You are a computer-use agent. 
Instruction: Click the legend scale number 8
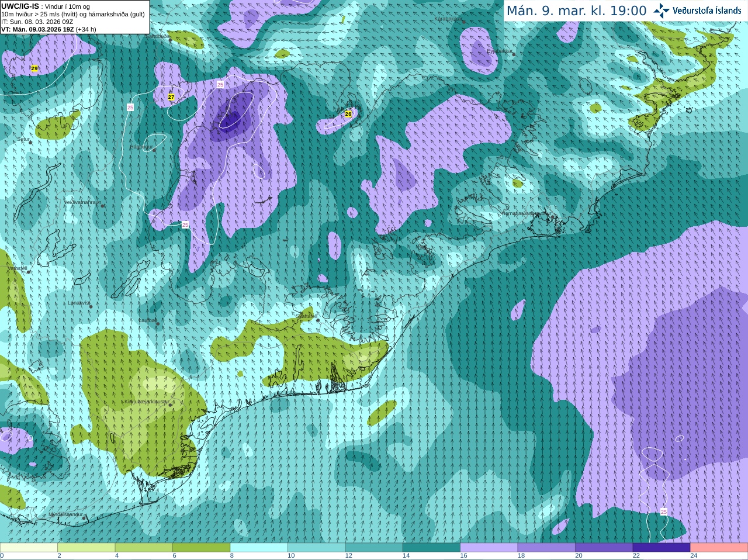pyautogui.click(x=232, y=556)
